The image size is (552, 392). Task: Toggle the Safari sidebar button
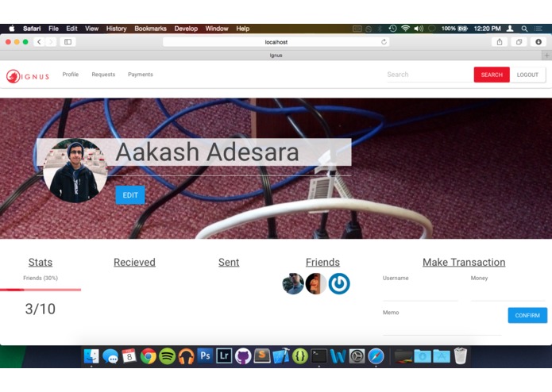(x=68, y=42)
